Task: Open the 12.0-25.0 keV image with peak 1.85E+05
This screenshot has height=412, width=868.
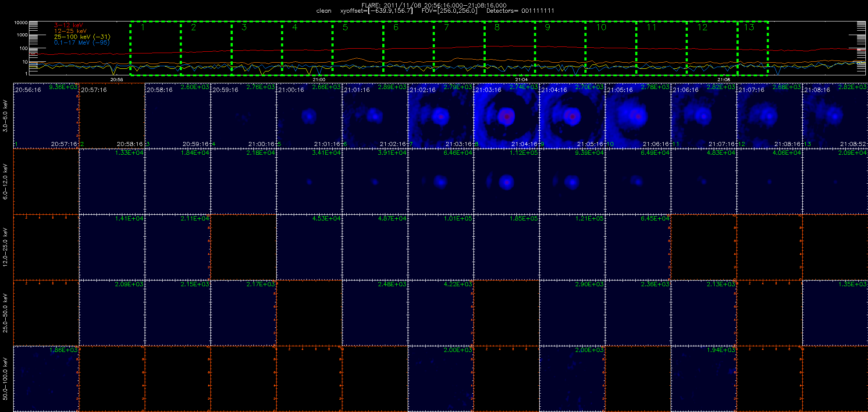Action: pos(506,247)
